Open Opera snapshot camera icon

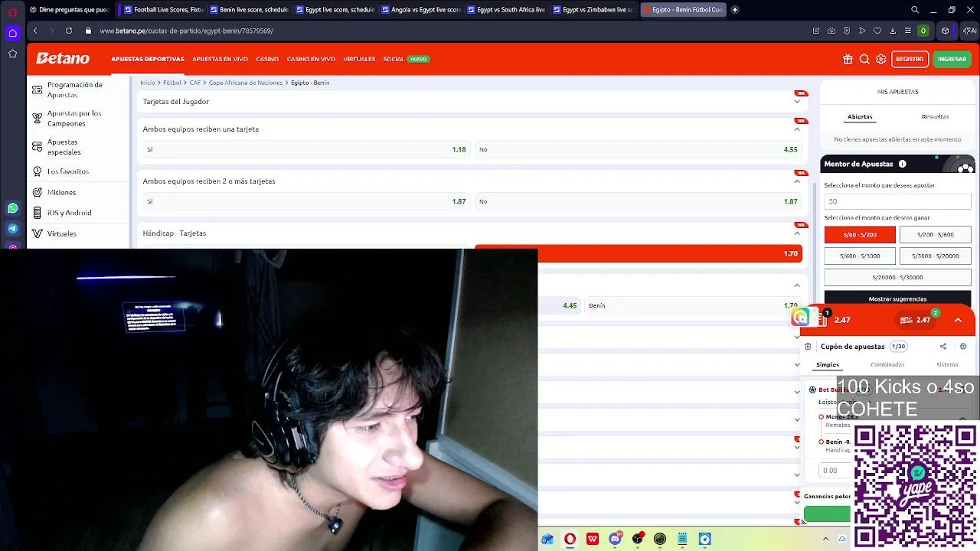pyautogui.click(x=831, y=31)
